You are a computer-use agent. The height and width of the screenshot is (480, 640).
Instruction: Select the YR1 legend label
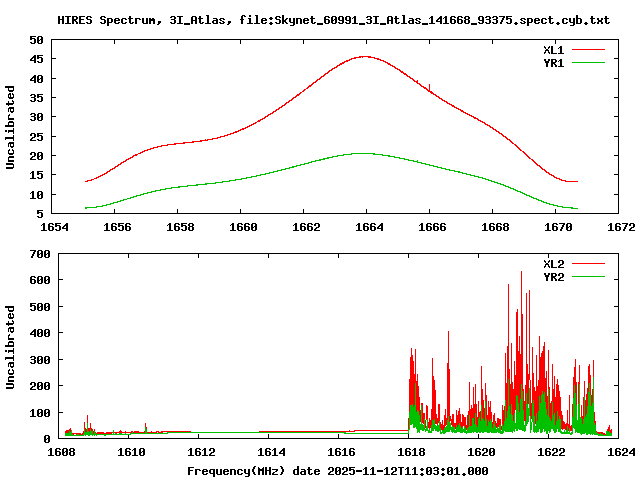point(554,62)
